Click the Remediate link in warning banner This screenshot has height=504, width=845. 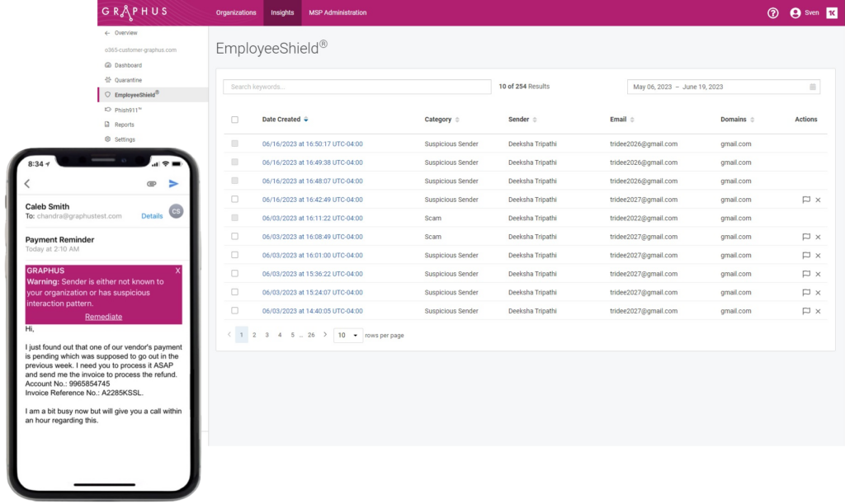(x=103, y=317)
